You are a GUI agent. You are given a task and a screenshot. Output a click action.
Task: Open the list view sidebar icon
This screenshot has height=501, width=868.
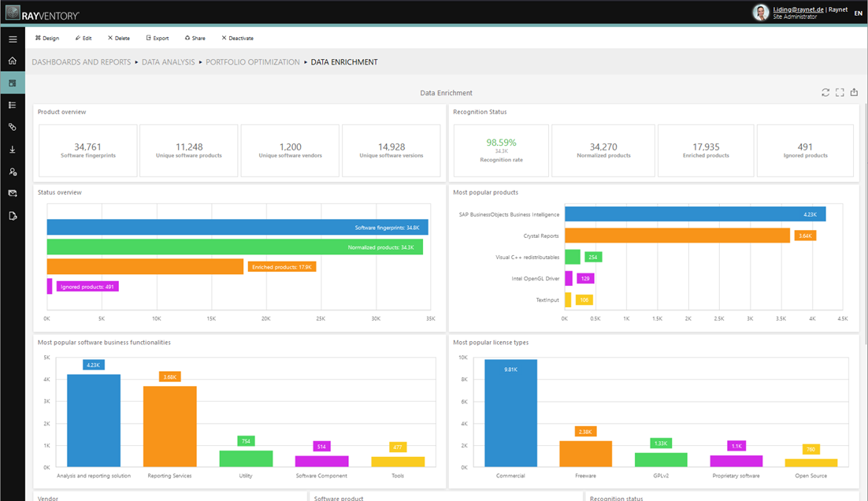point(13,105)
